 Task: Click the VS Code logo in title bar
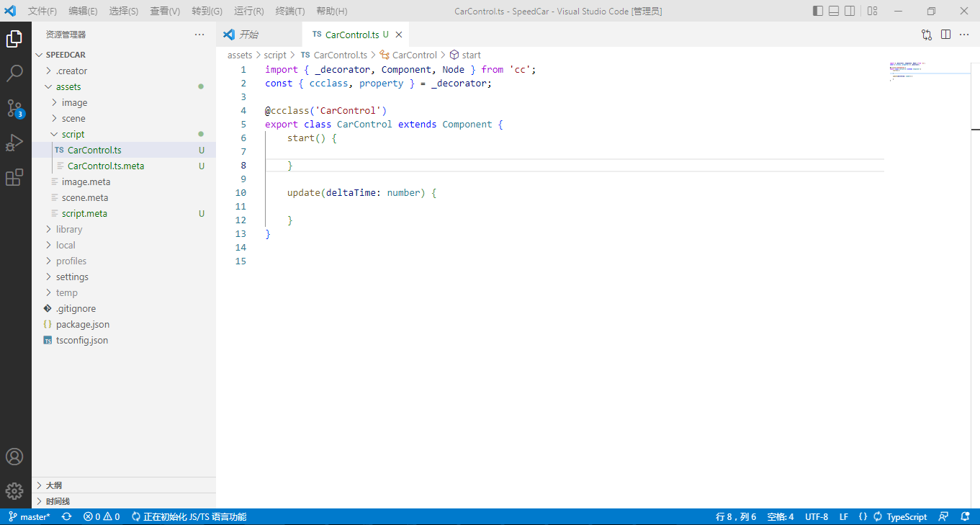(10, 11)
